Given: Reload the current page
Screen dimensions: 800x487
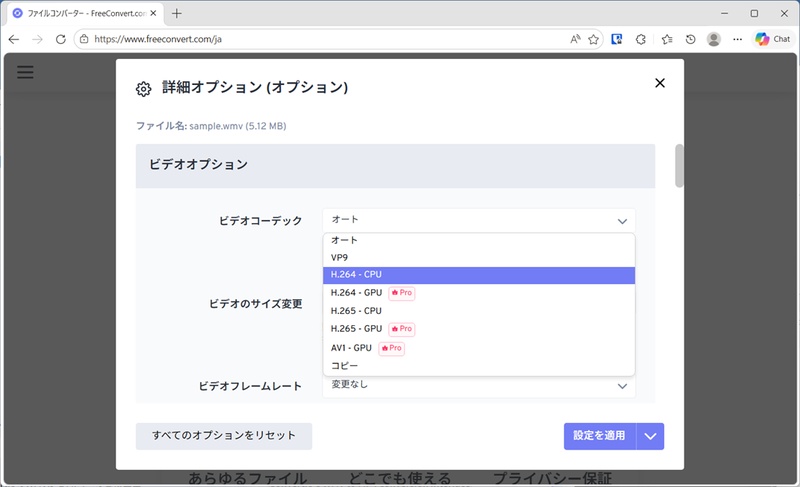Looking at the screenshot, I should click(61, 39).
